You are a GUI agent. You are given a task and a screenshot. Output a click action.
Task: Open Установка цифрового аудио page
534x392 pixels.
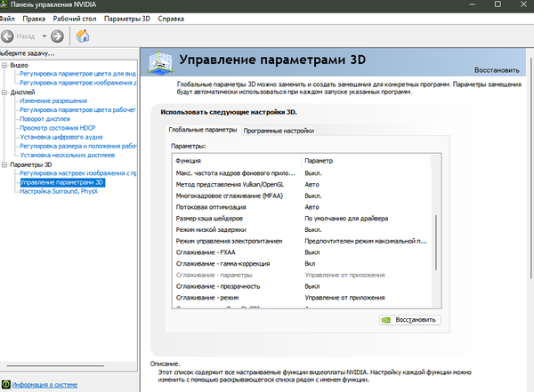tap(61, 137)
